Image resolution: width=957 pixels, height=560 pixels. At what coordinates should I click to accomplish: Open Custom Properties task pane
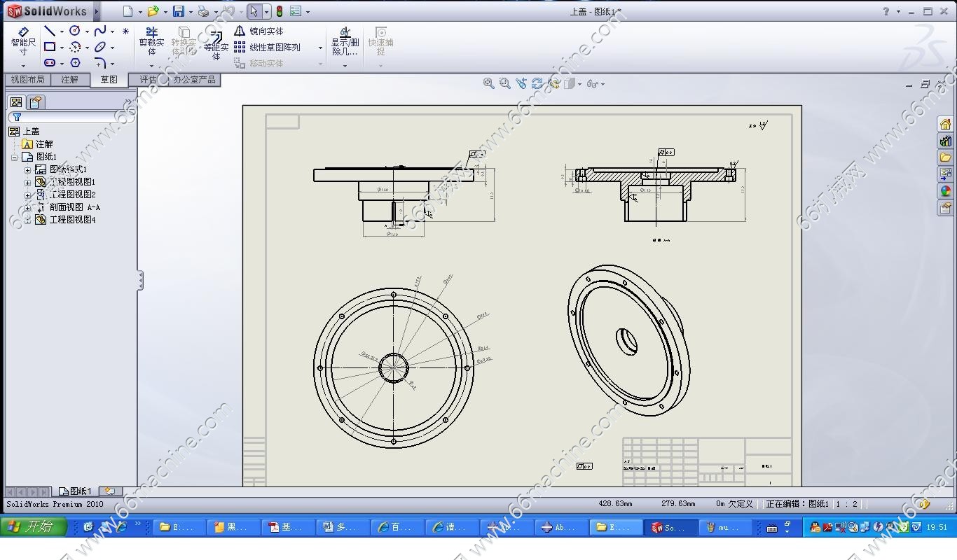tap(945, 208)
